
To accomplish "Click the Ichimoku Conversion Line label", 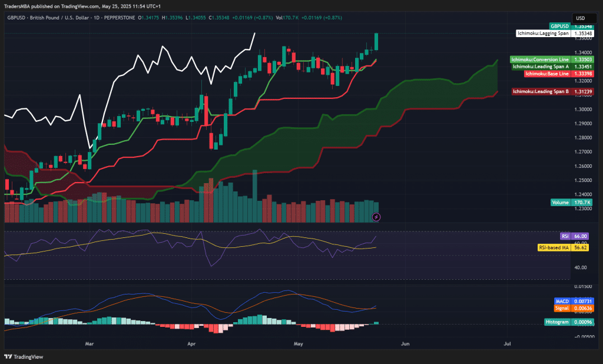I will 541,59.
